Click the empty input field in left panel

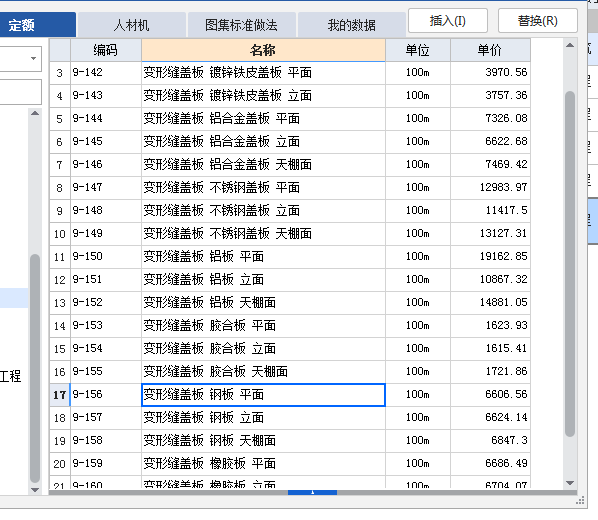pyautogui.click(x=21, y=92)
